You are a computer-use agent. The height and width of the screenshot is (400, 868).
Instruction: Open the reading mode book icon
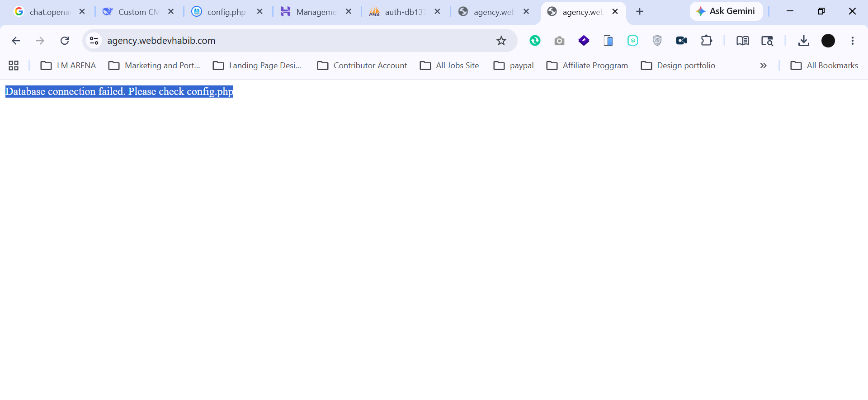coord(742,41)
